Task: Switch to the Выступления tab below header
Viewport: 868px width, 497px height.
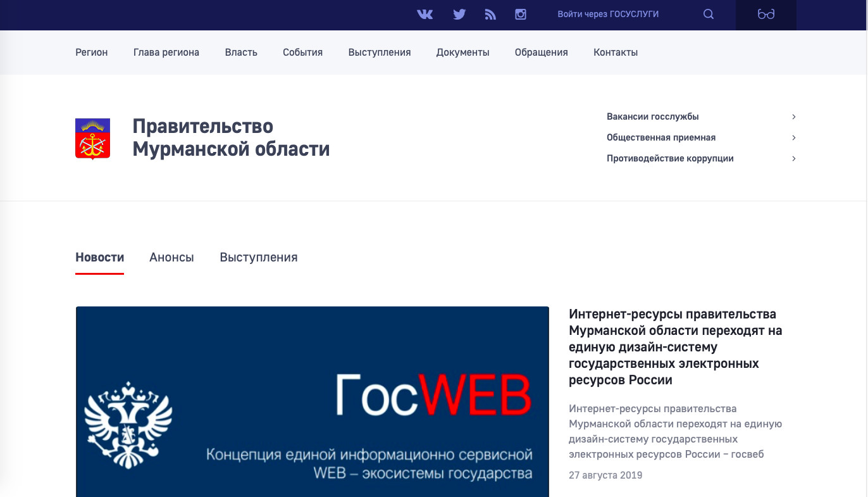Action: point(259,257)
